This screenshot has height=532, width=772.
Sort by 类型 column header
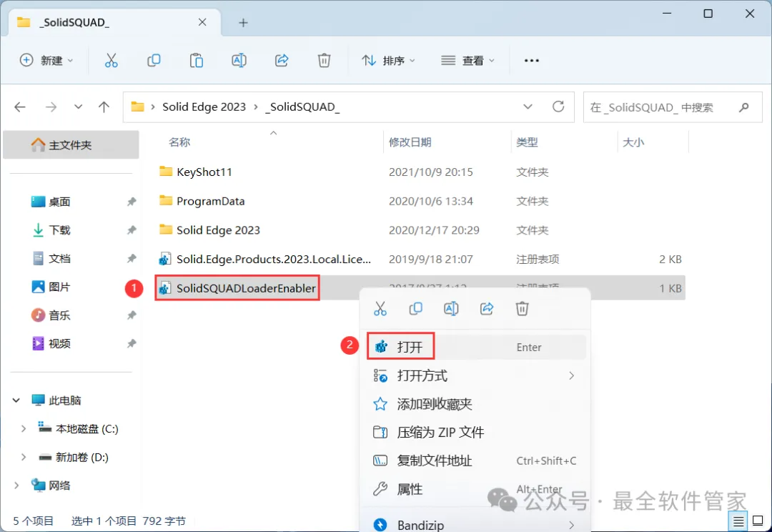pyautogui.click(x=527, y=142)
